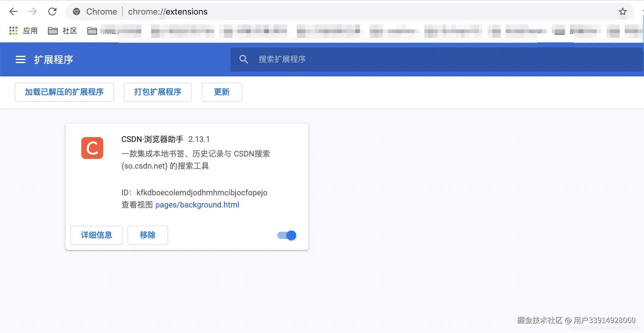Remove the extension with 移除 button
Viewport: 644px width, 333px height.
click(147, 235)
